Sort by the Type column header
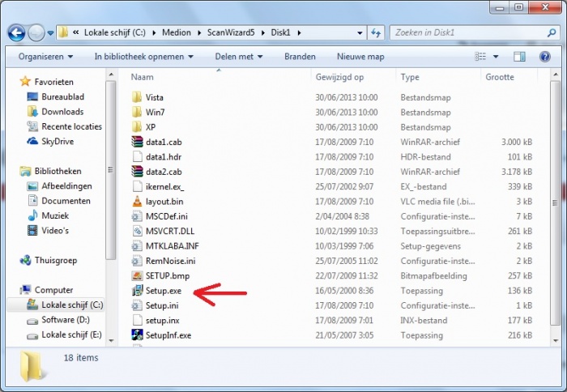This screenshot has width=567, height=392. click(410, 77)
